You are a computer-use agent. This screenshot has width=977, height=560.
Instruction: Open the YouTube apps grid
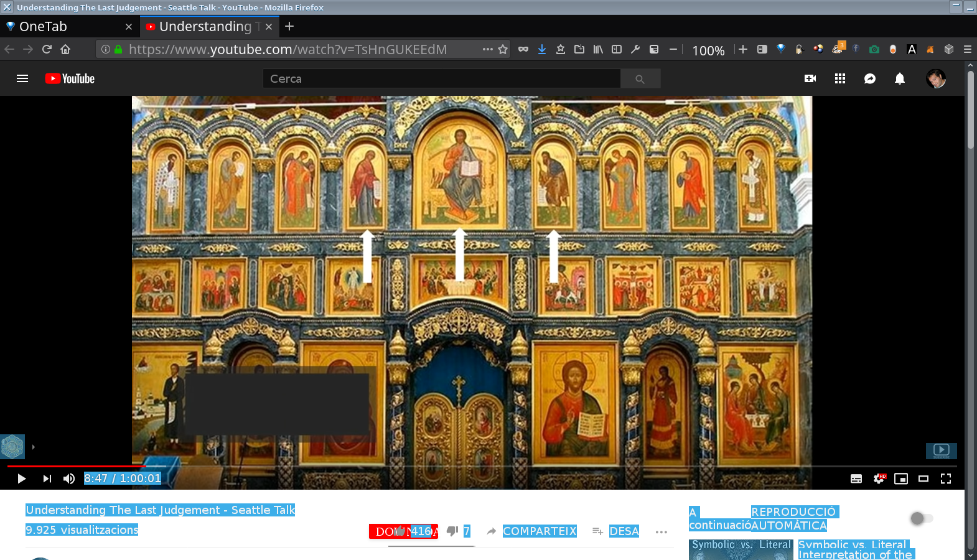840,78
